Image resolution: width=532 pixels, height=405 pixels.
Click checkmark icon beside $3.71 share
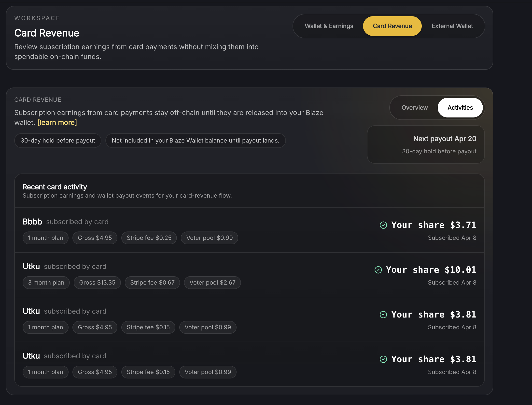tap(383, 225)
